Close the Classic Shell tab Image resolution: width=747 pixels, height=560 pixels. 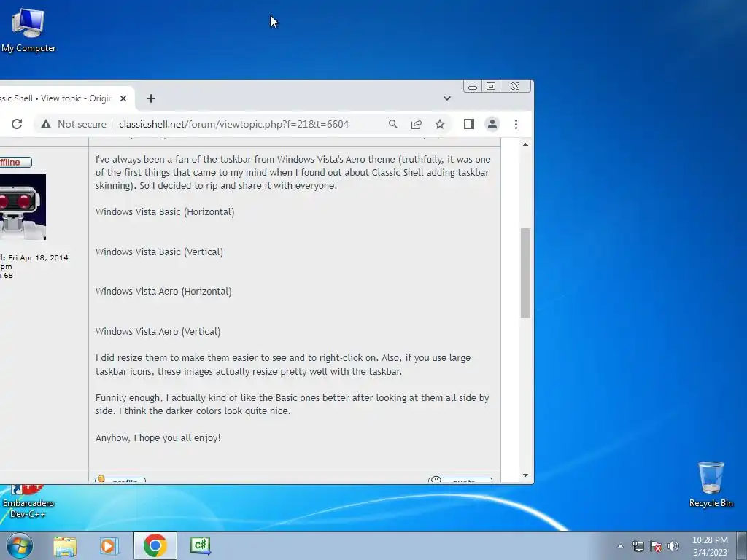pyautogui.click(x=123, y=98)
